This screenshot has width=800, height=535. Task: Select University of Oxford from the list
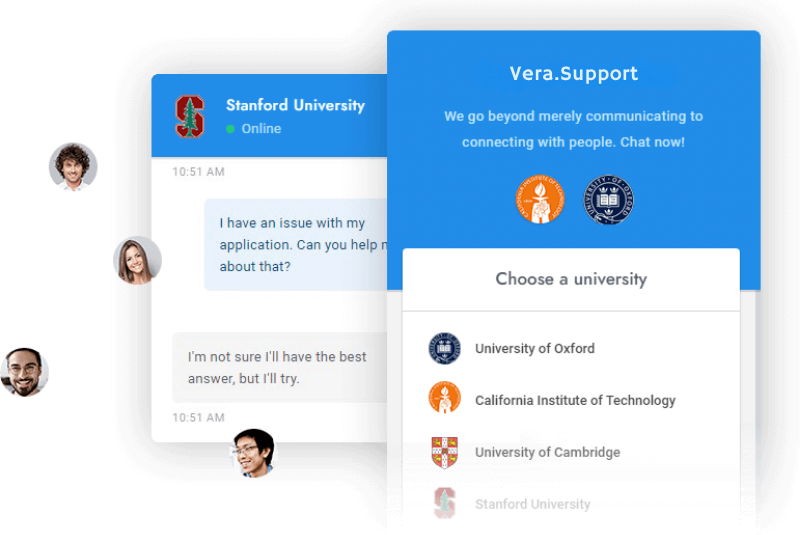[x=535, y=348]
